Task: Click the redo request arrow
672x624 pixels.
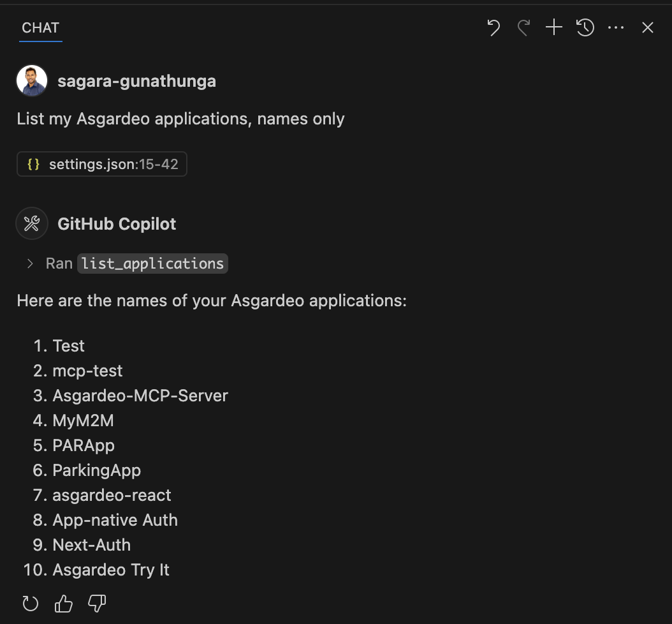Action: [523, 28]
